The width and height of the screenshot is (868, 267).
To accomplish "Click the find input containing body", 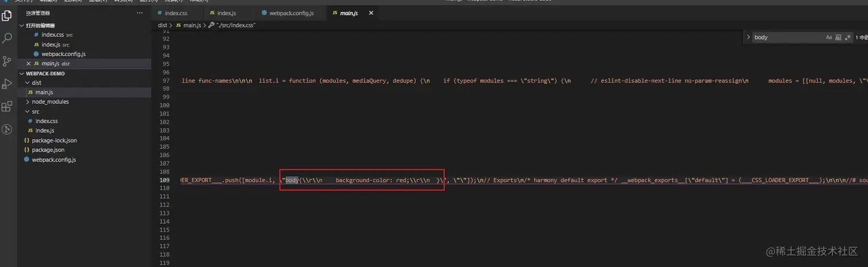I will click(x=788, y=37).
